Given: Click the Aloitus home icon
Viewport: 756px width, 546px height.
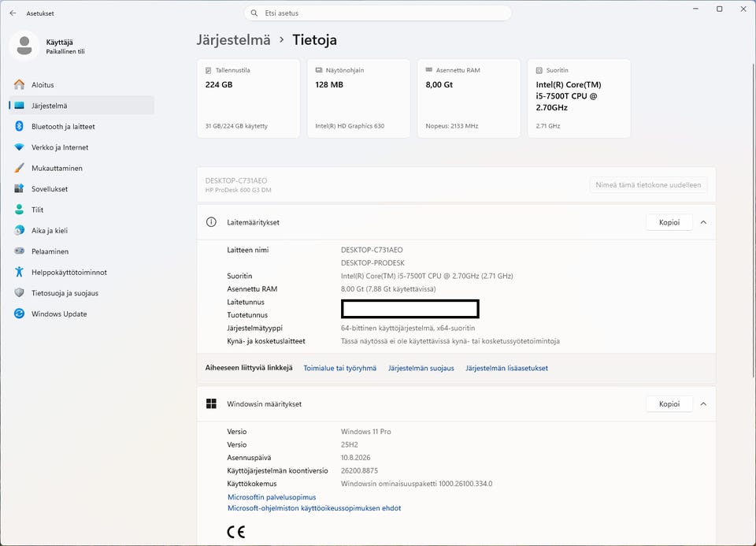Looking at the screenshot, I should coord(19,85).
